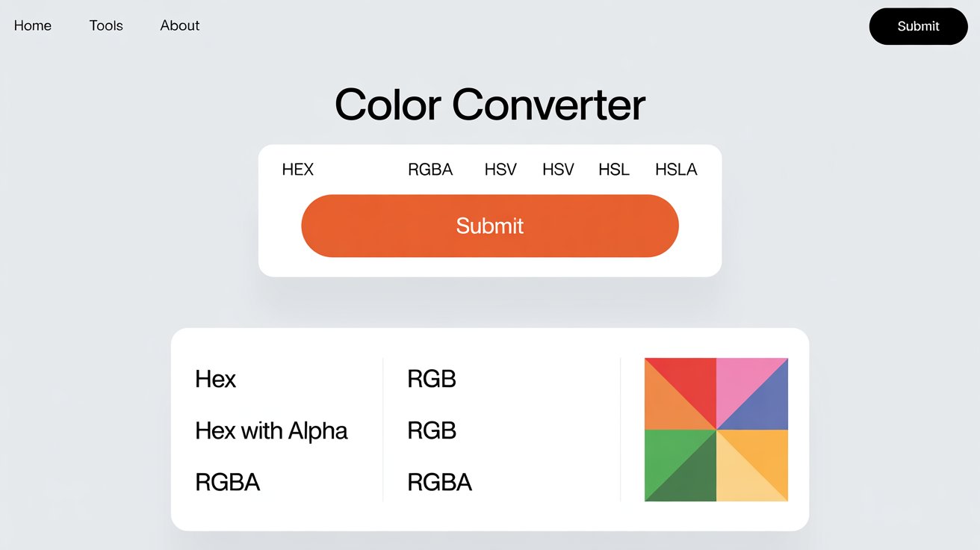Viewport: 980px width, 550px height.
Task: Choose the HSV tab beside HSL
Action: 558,170
